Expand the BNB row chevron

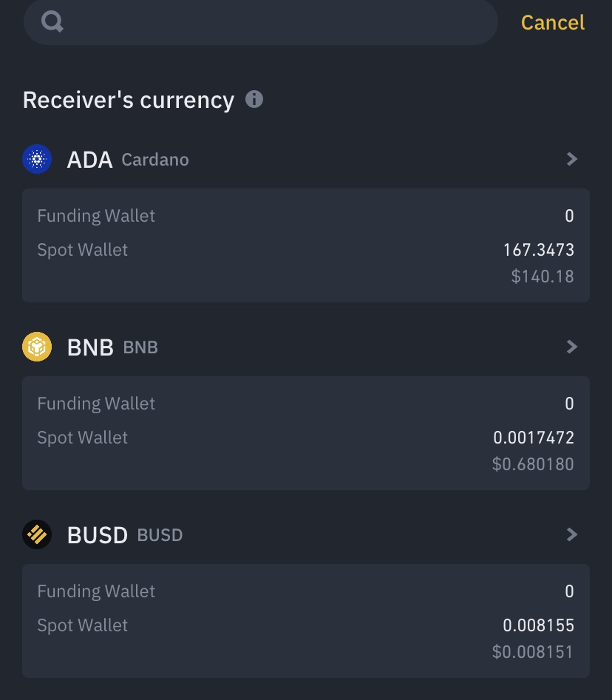click(x=571, y=347)
